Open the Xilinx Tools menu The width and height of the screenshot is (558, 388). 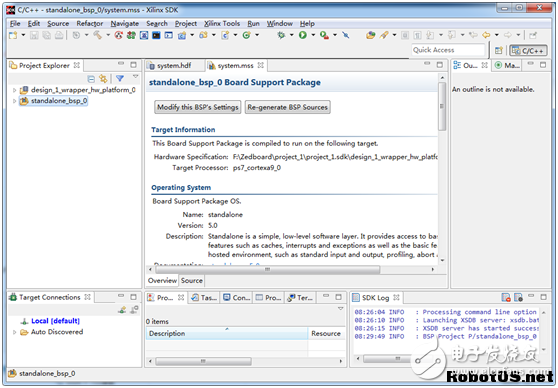coord(222,23)
